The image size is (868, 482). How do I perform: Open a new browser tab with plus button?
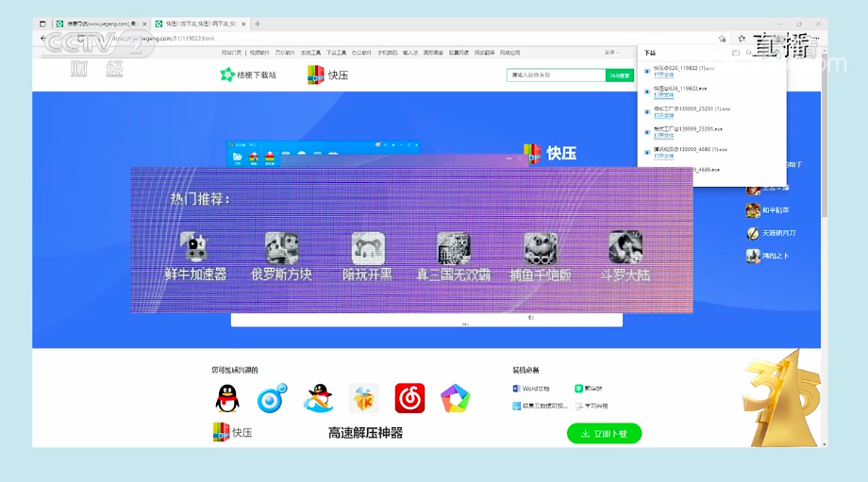(258, 24)
